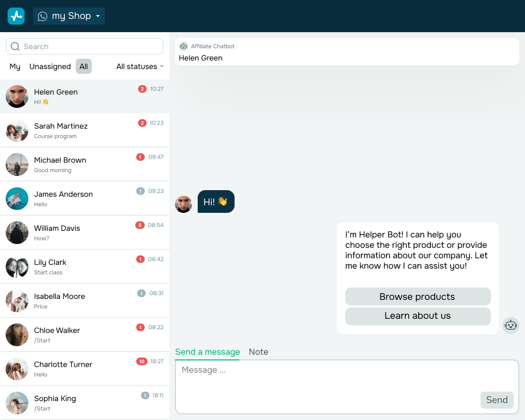Screen dimensions: 525x420
Task: Click the Affiliate Chatbot robot icon in header
Action: [184, 46]
